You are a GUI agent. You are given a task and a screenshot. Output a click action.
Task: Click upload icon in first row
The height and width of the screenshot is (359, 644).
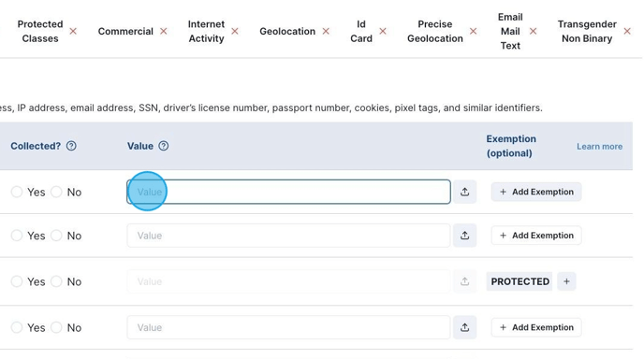click(x=464, y=192)
